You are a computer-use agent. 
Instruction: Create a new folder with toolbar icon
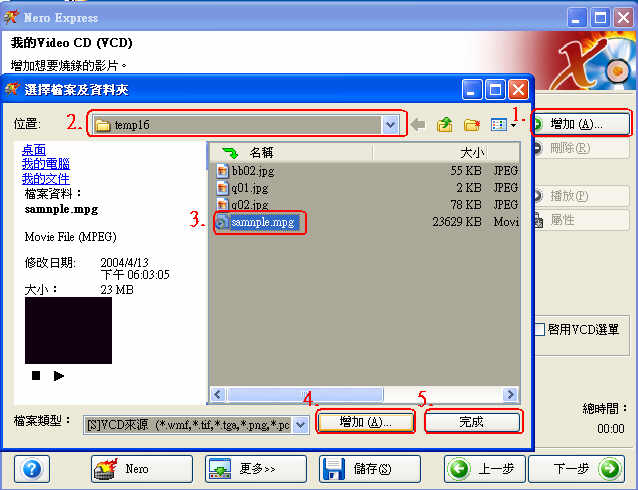tap(471, 125)
